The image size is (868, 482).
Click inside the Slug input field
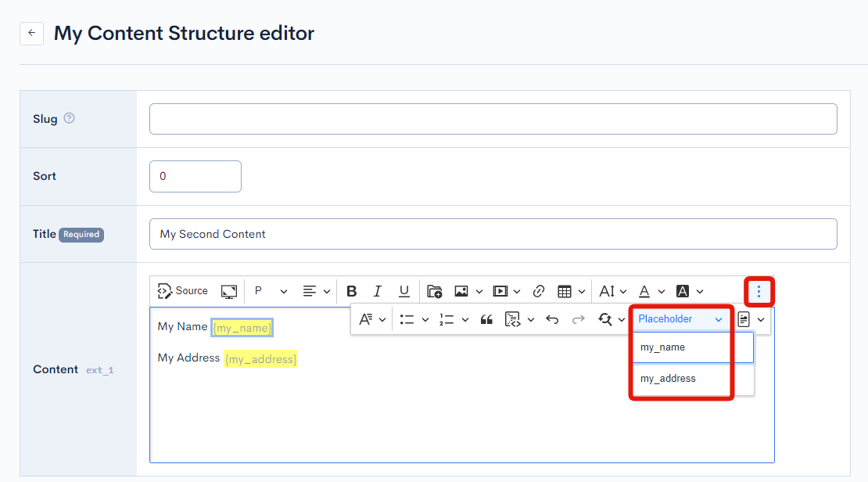click(493, 118)
